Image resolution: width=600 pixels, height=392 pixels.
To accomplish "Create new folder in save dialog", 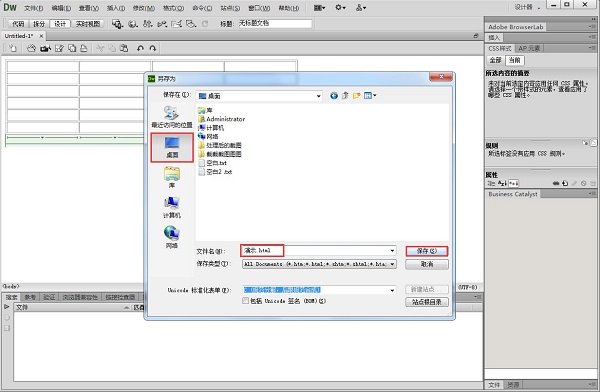I will [356, 96].
